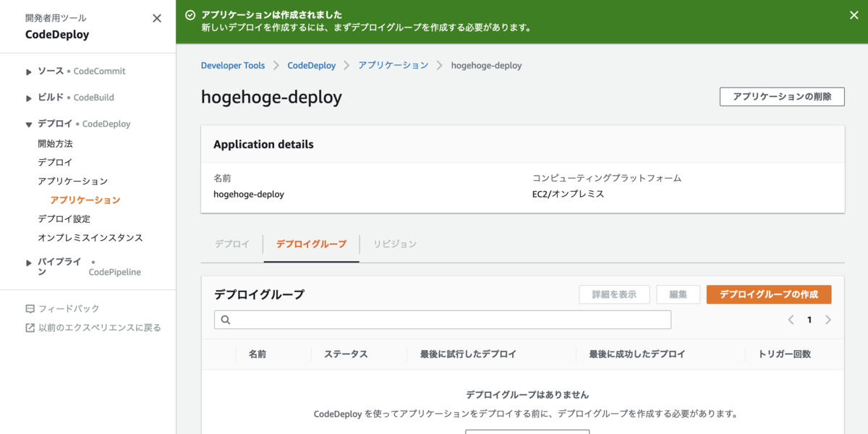Viewport: 868px width, 434px height.
Task: Close the CodeDeploy side navigation panel
Action: (157, 18)
